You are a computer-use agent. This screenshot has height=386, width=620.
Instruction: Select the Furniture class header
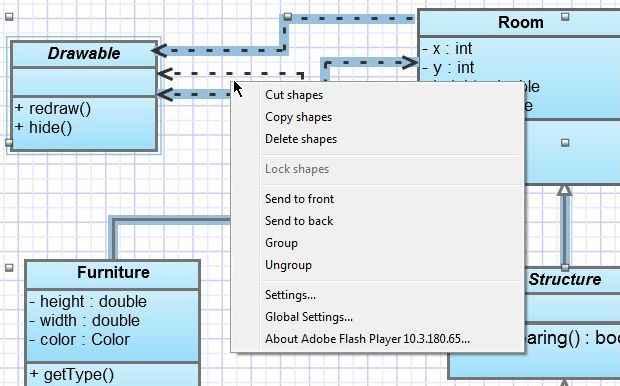113,272
